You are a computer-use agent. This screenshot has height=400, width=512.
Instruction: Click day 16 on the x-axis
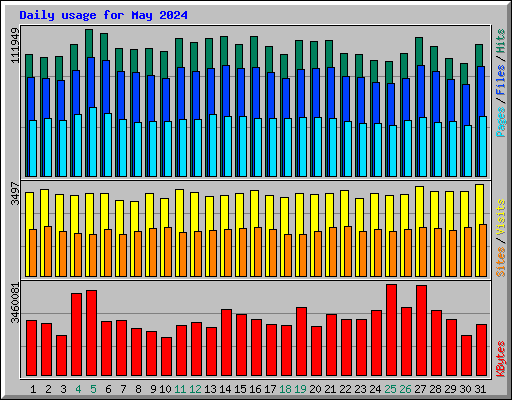255,389
